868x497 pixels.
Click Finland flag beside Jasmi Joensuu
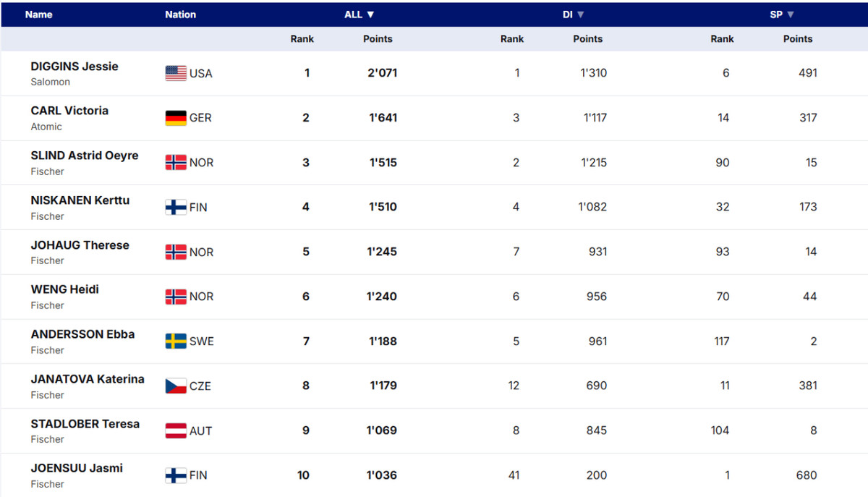point(176,476)
